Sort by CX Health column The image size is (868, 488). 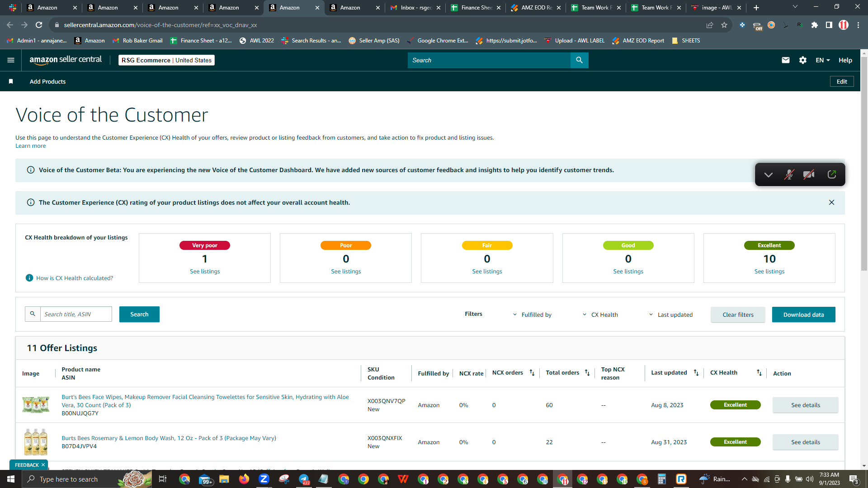pyautogui.click(x=759, y=373)
